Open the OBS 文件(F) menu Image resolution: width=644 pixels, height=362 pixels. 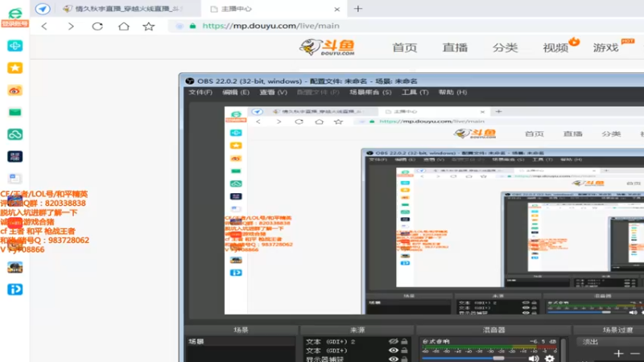click(200, 92)
